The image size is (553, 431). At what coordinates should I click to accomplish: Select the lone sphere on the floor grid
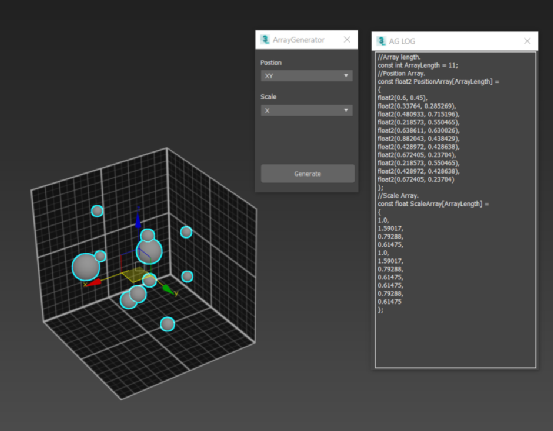point(168,324)
